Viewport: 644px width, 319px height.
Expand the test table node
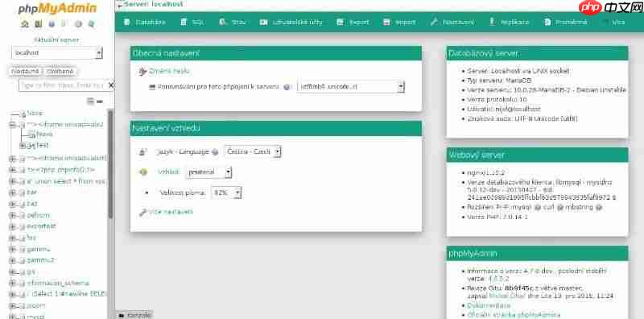pos(23,146)
